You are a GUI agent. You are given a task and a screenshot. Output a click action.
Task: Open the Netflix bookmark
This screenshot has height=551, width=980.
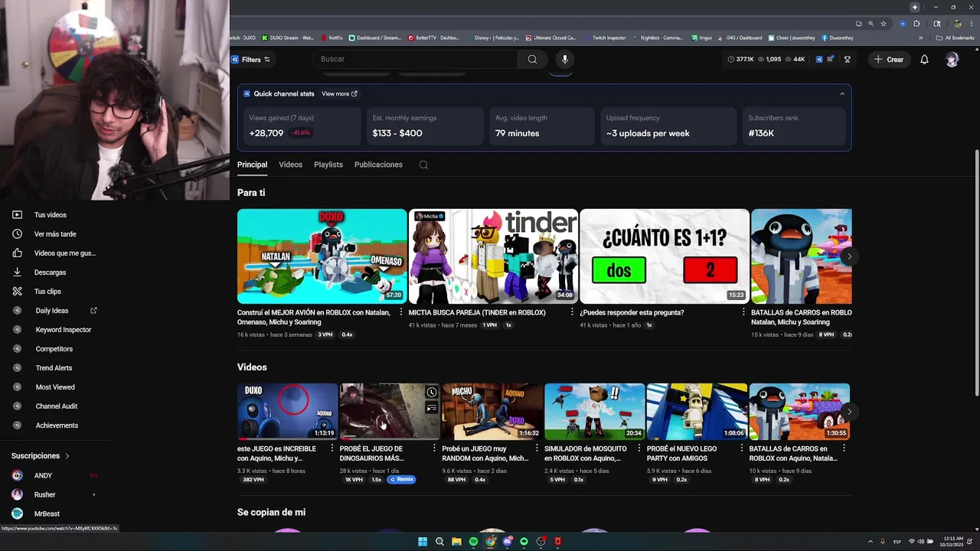pos(332,37)
